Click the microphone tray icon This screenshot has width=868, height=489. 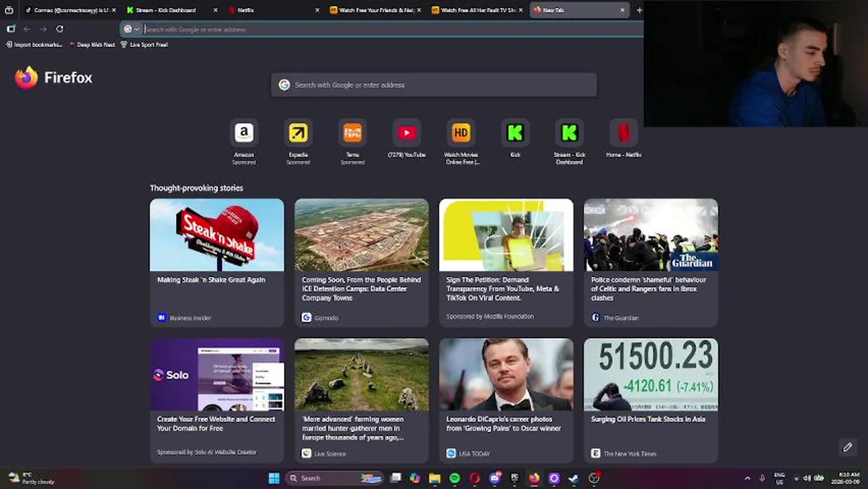coord(762,478)
